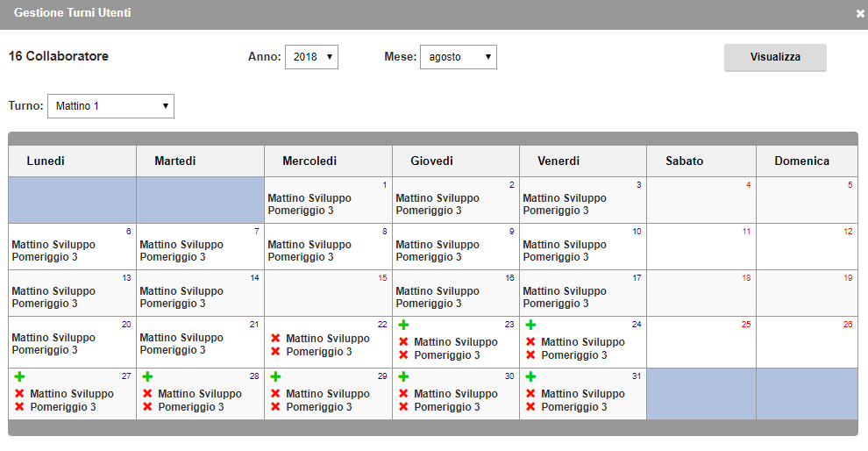Open the Anno year dropdown
The image size is (868, 451).
coord(311,57)
